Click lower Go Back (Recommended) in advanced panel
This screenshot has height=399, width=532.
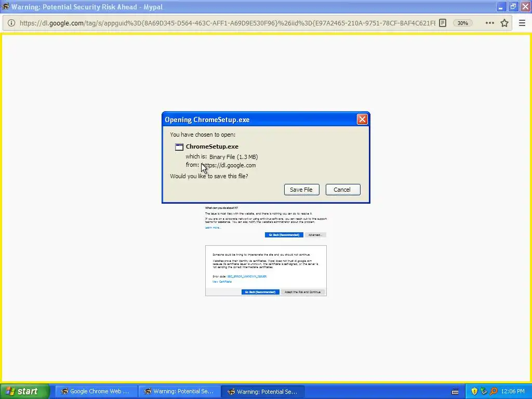[x=261, y=292]
